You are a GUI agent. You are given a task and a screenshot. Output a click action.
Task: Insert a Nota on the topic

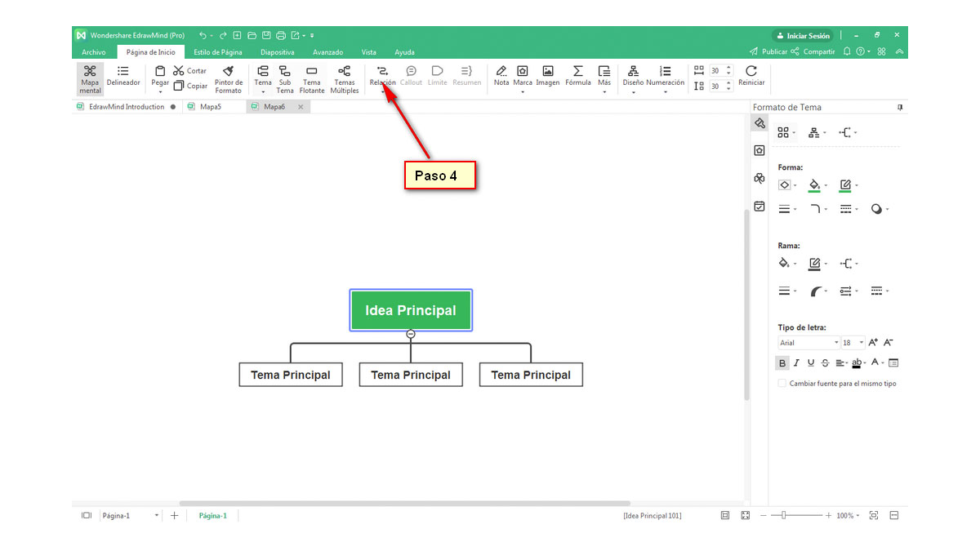coord(501,72)
